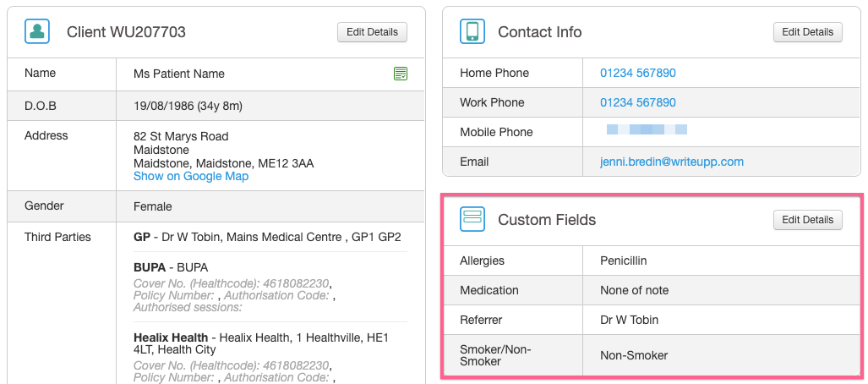Screen dimensions: 868x384
Task: Call the Home Phone number link
Action: pyautogui.click(x=637, y=74)
